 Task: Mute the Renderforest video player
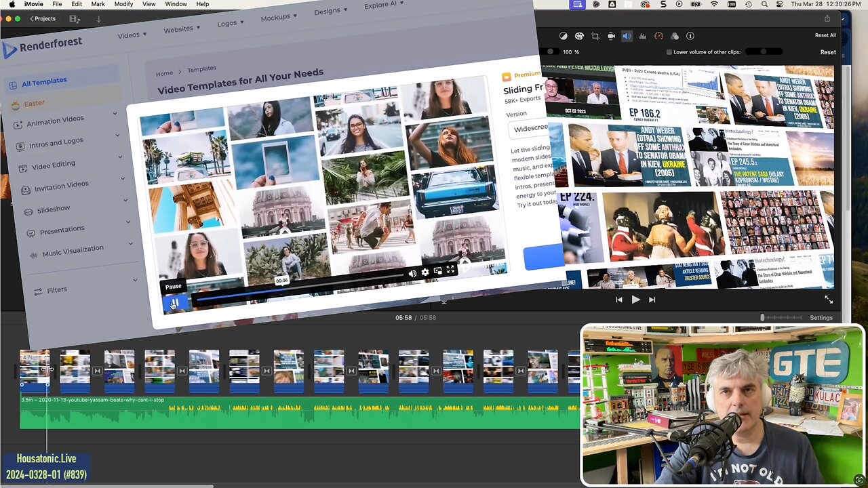point(412,273)
